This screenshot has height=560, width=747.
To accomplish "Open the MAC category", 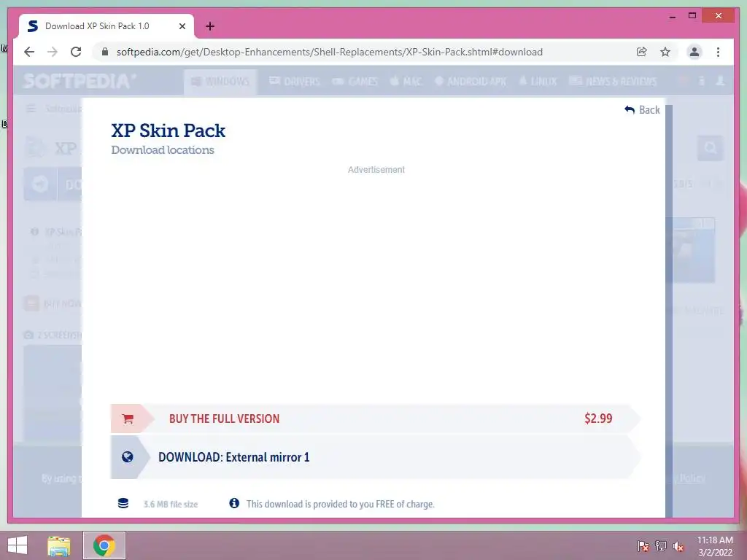I will click(x=406, y=82).
